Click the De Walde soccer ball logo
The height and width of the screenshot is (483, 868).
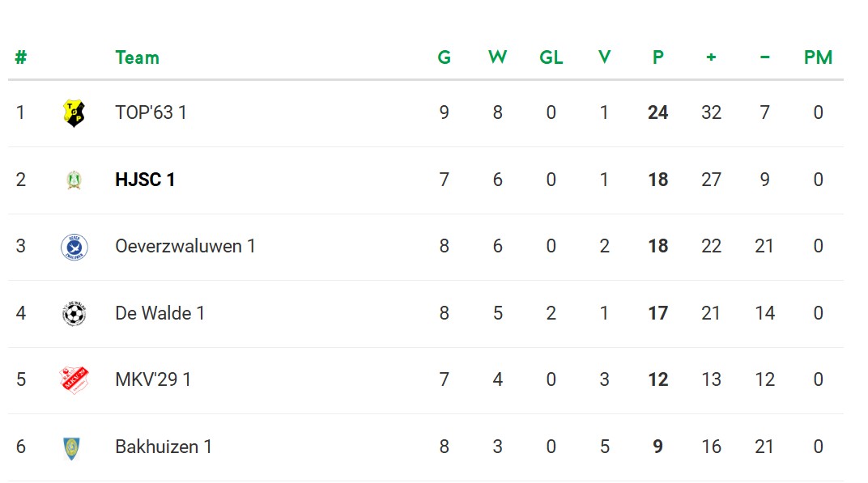[74, 313]
